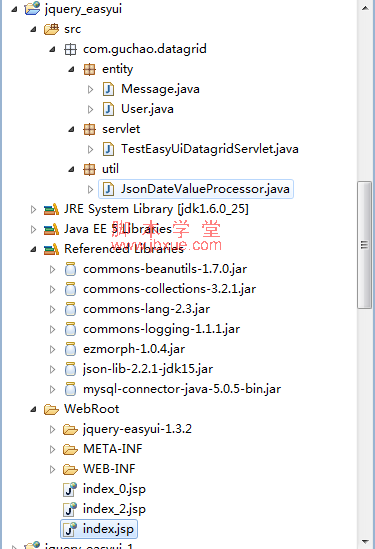Screen dimensions: 375x549
Task: Expand commons-collections-3.2.1.jar contents
Action: point(52,289)
